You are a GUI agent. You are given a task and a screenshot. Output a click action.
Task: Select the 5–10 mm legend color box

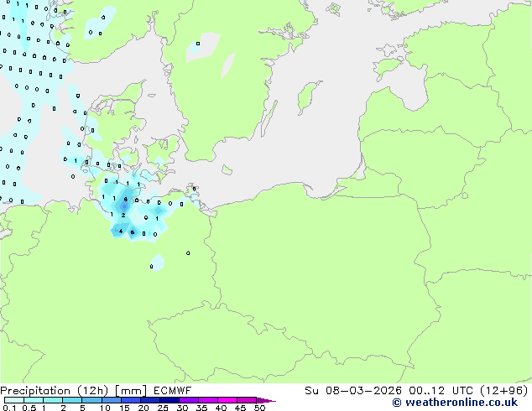tap(91, 400)
